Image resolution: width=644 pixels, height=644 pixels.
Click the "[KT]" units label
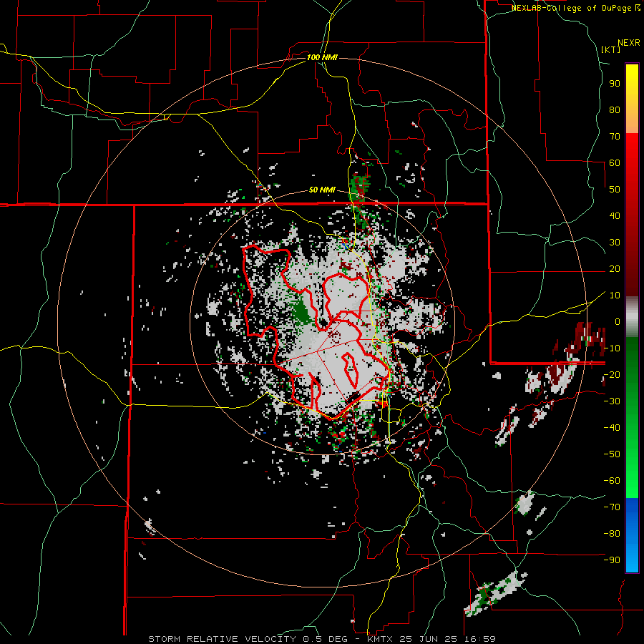[611, 49]
